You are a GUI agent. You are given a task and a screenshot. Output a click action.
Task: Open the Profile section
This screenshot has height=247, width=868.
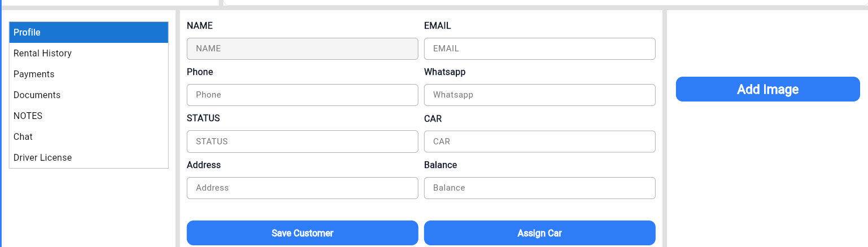(89, 33)
